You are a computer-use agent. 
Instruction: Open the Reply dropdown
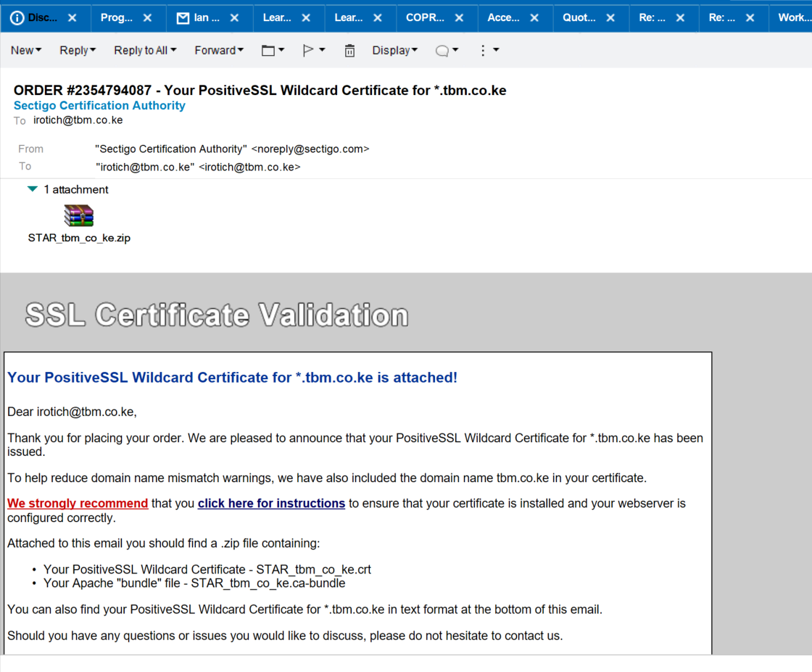click(78, 50)
